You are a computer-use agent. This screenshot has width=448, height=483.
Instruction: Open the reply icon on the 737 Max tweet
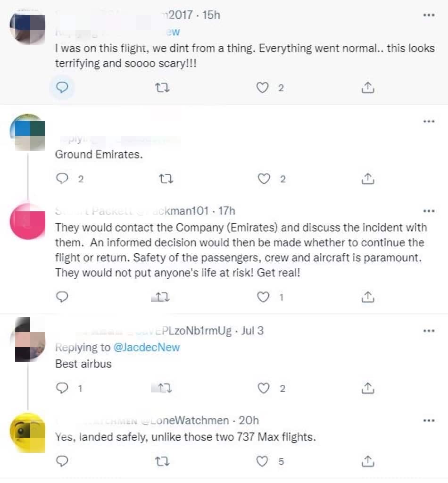pyautogui.click(x=62, y=460)
